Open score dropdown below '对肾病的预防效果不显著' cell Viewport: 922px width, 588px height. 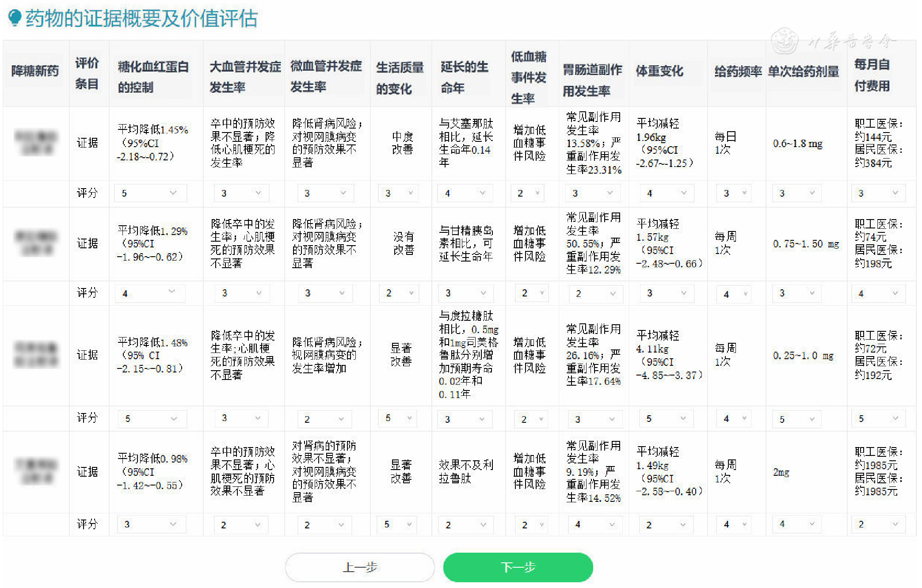pos(325,524)
